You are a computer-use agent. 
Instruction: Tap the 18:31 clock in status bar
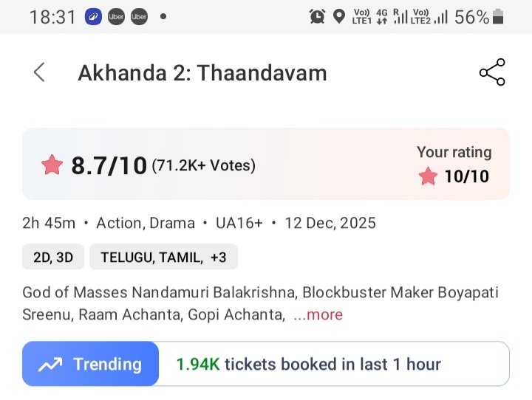pos(52,16)
